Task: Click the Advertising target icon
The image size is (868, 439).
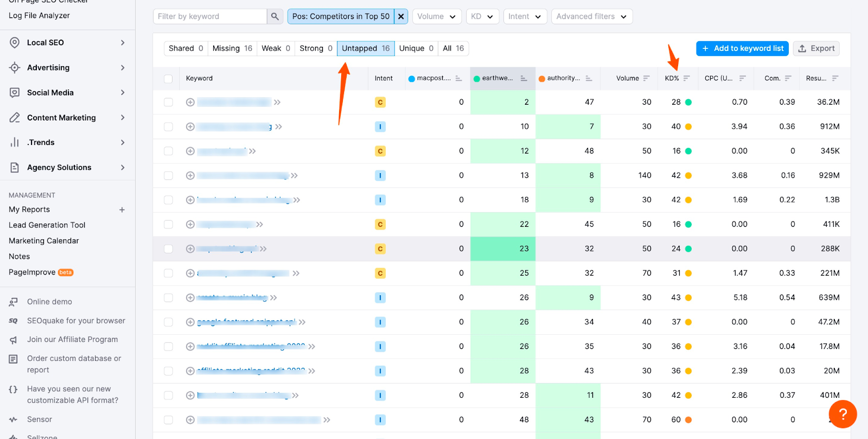Action: point(15,67)
